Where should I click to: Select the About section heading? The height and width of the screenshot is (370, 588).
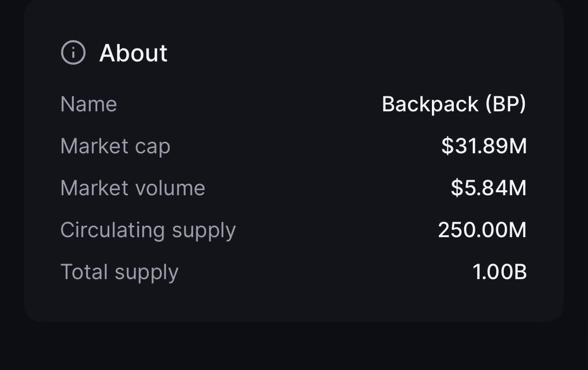coord(133,53)
